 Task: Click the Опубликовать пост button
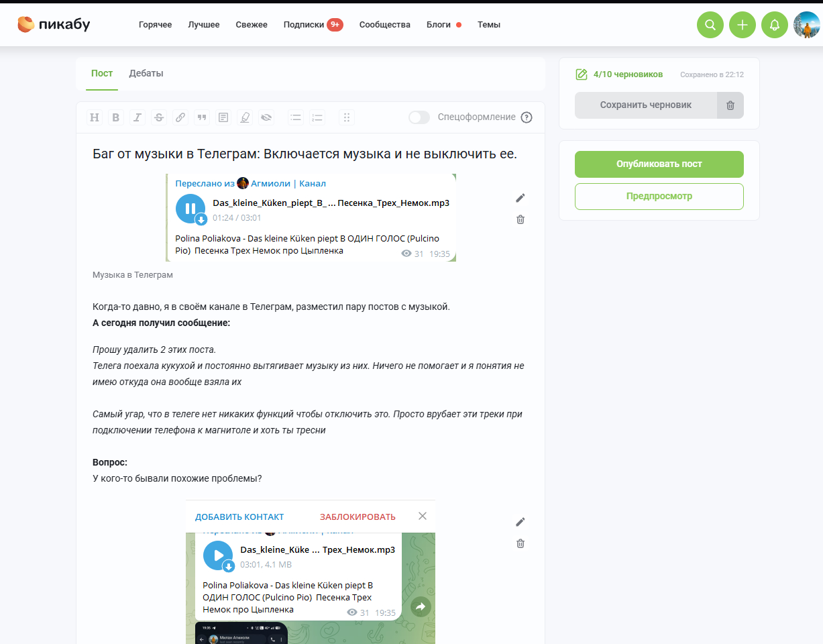tap(659, 164)
